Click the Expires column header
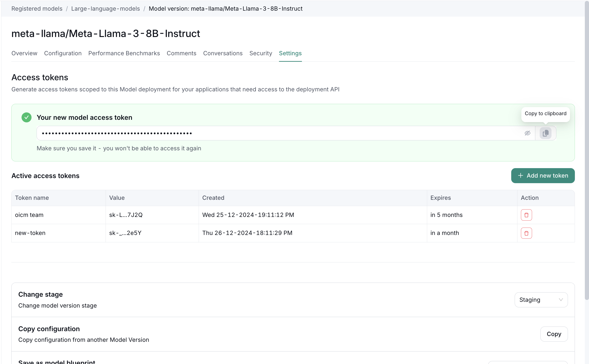Image resolution: width=589 pixels, height=364 pixels. tap(440, 198)
